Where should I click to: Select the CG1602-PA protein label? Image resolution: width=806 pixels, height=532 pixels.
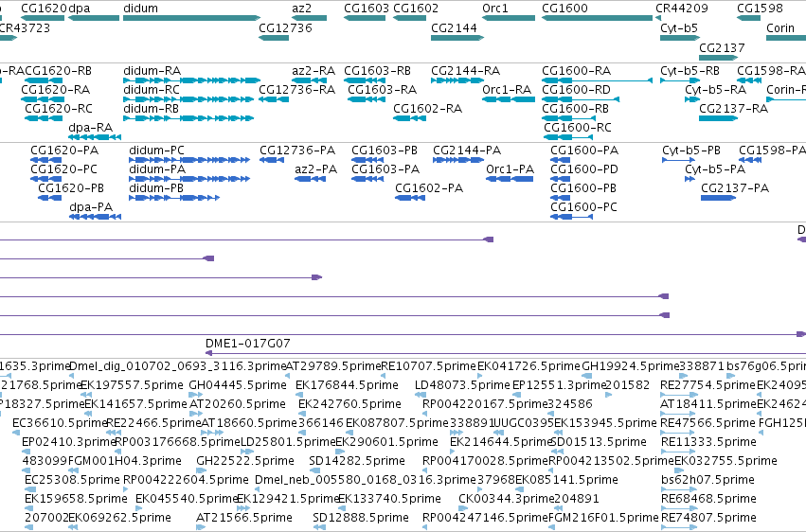429,188
